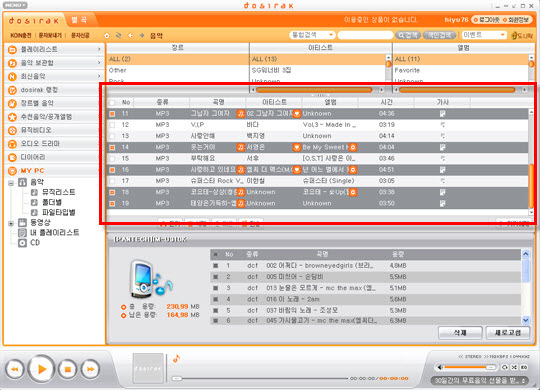Click the 장르별 음악 sidebar icon
Screen dimensions: 540x390
12,103
